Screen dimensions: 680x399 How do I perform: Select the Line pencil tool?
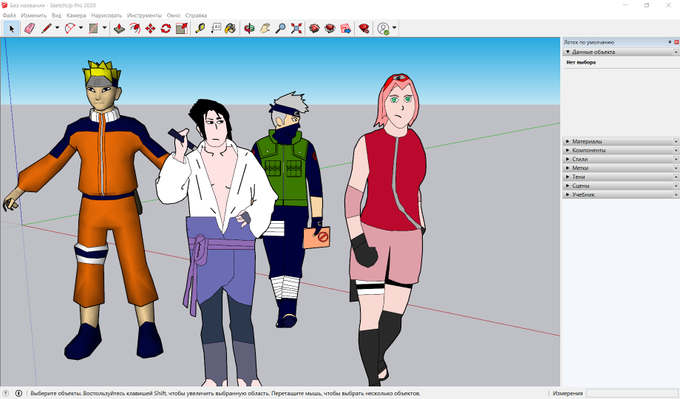click(46, 29)
